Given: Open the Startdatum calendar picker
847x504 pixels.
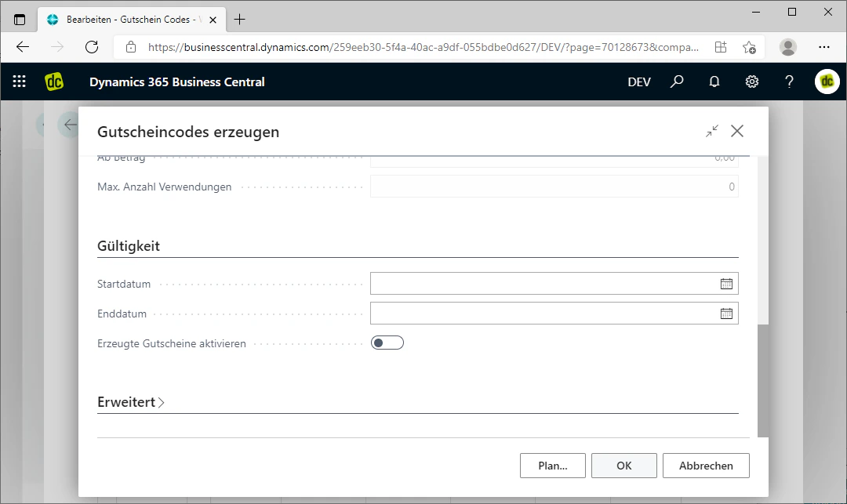Looking at the screenshot, I should click(726, 284).
